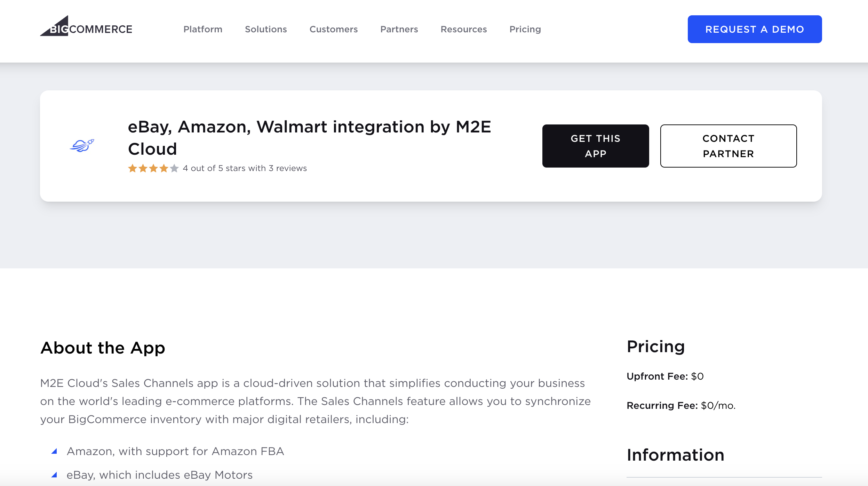Click the BigCommerce logo
This screenshot has width=868, height=486.
click(x=86, y=27)
